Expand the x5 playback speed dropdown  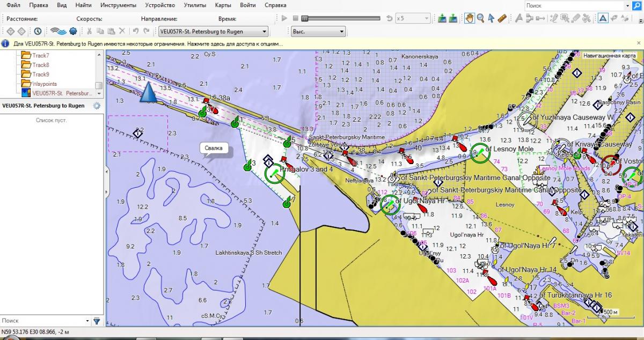412,18
